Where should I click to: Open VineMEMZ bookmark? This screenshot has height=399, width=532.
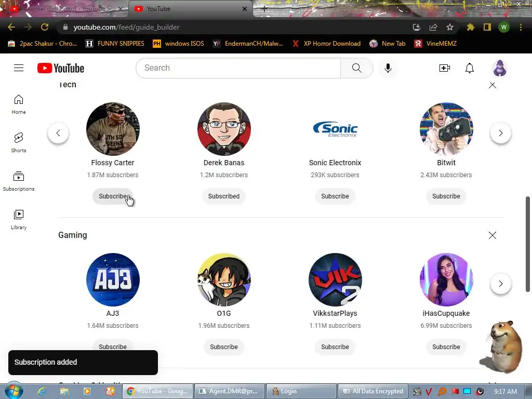coord(435,44)
